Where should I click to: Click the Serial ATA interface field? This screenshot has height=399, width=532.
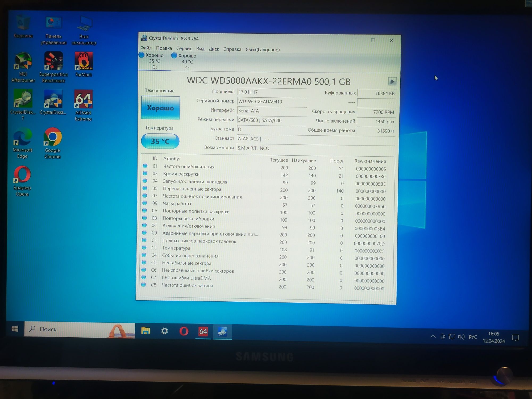pyautogui.click(x=272, y=111)
